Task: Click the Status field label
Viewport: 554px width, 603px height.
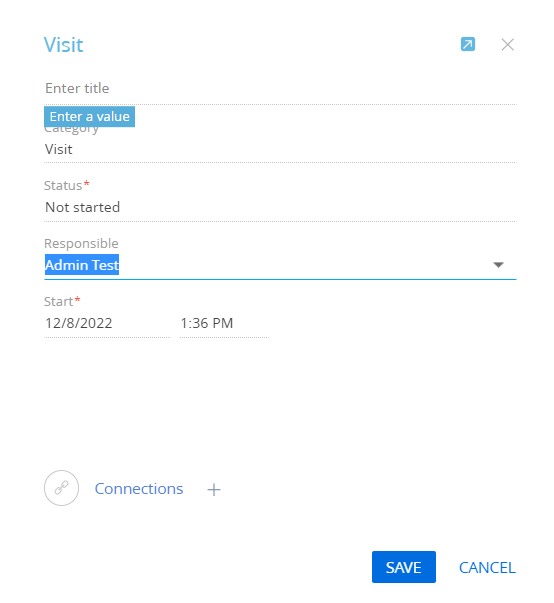Action: click(63, 185)
